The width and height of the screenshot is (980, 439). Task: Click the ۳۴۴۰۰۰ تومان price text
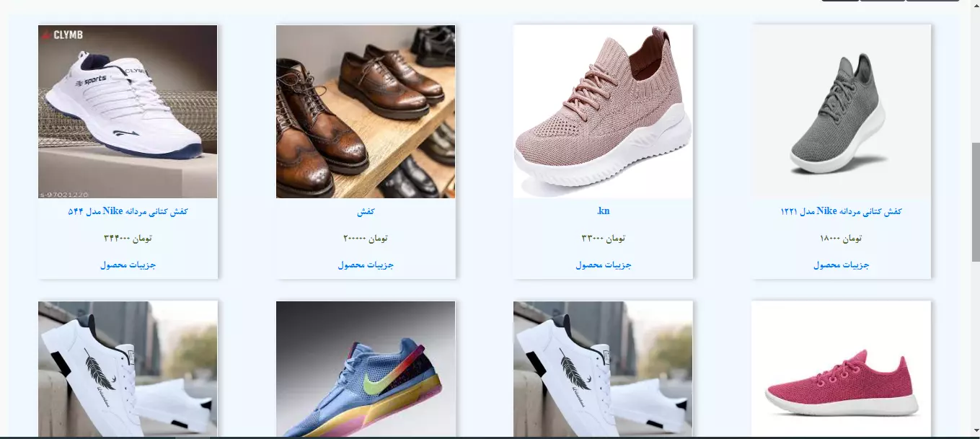coord(128,238)
